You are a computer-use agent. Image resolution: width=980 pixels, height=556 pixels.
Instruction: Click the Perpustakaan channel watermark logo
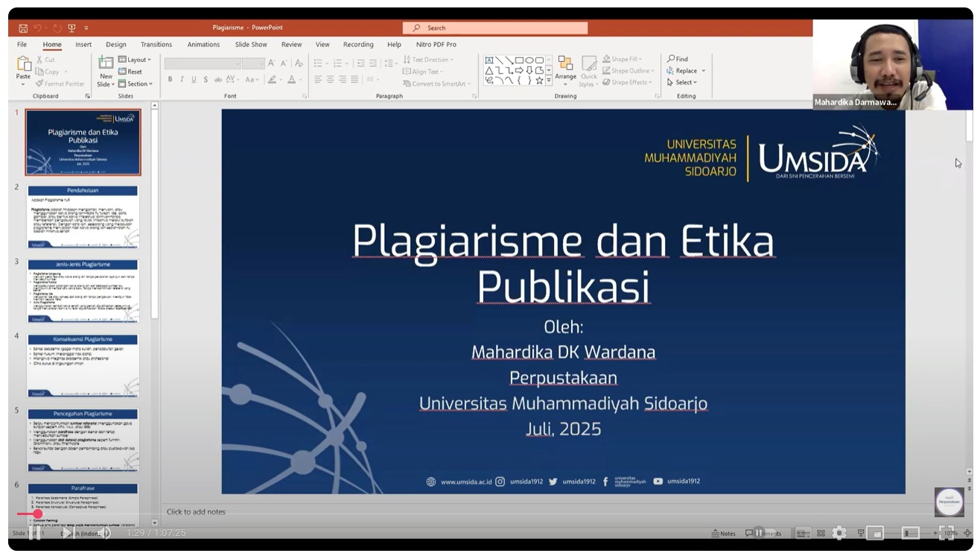949,502
